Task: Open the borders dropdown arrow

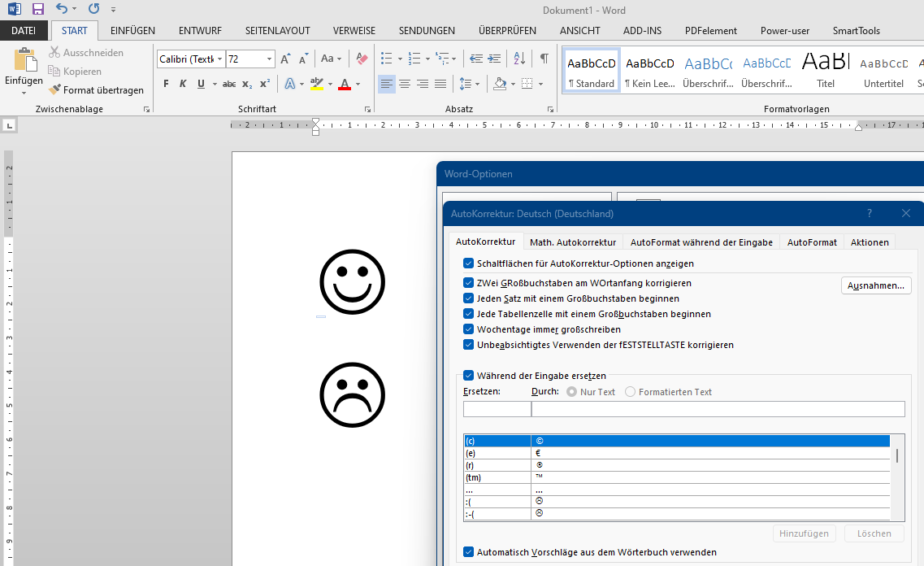Action: click(540, 84)
